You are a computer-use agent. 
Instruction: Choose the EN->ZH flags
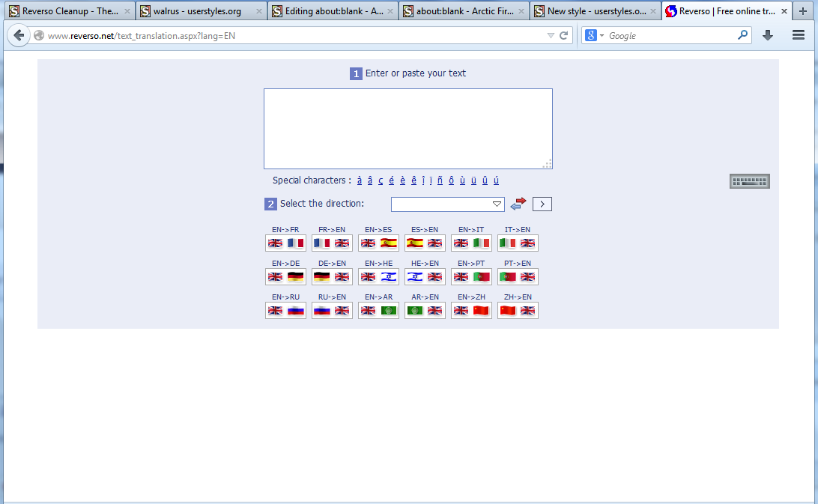click(471, 311)
